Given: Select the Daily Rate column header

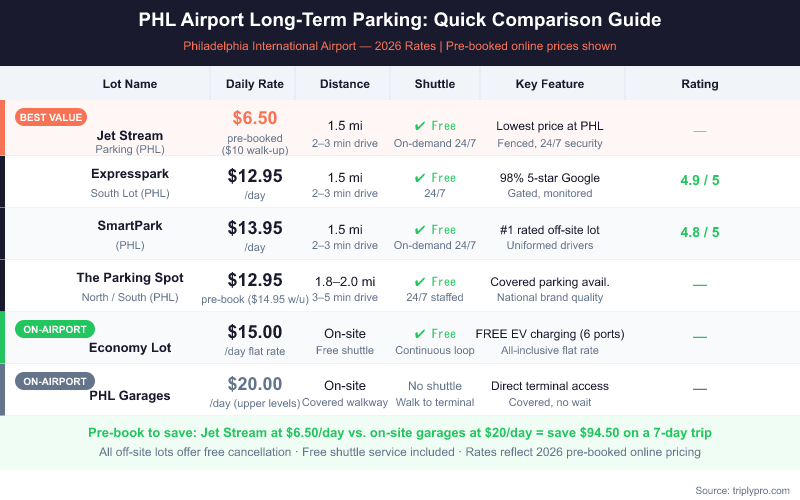Looking at the screenshot, I should (254, 84).
